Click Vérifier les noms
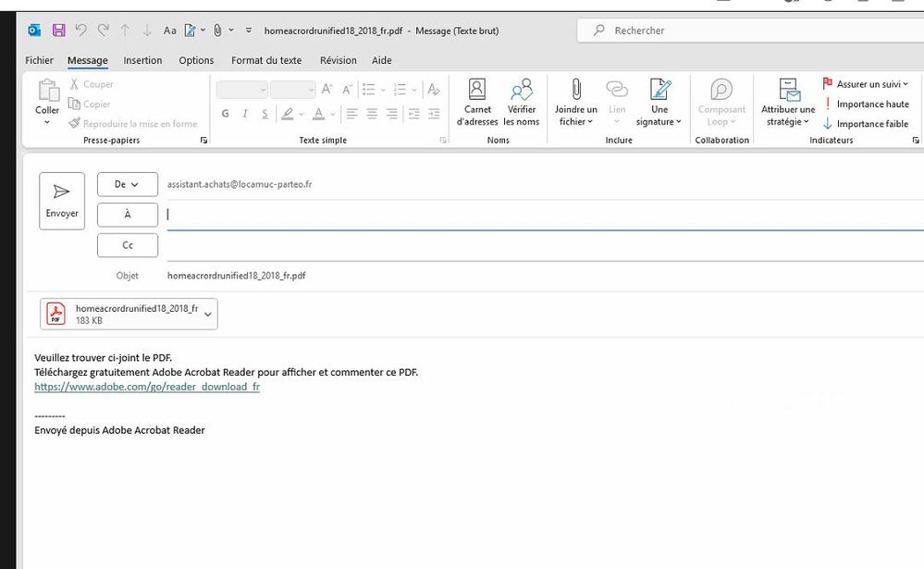 point(522,102)
